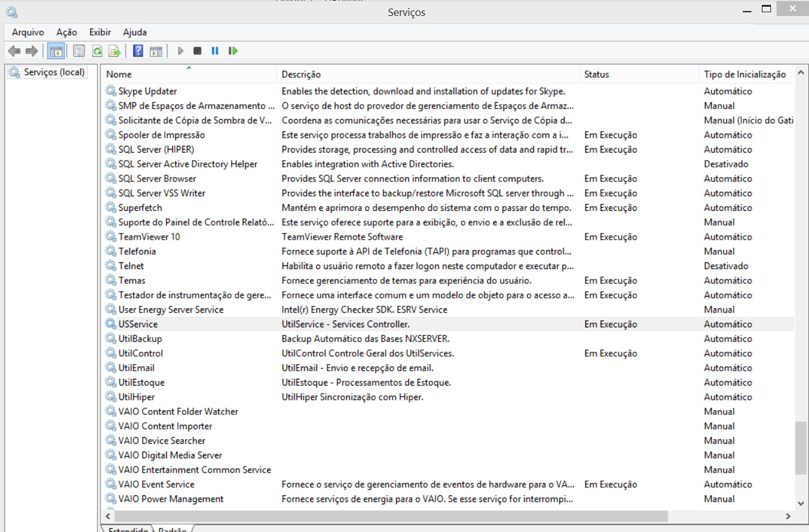Open the blue Help question mark icon
This screenshot has width=809, height=532.
(x=138, y=51)
